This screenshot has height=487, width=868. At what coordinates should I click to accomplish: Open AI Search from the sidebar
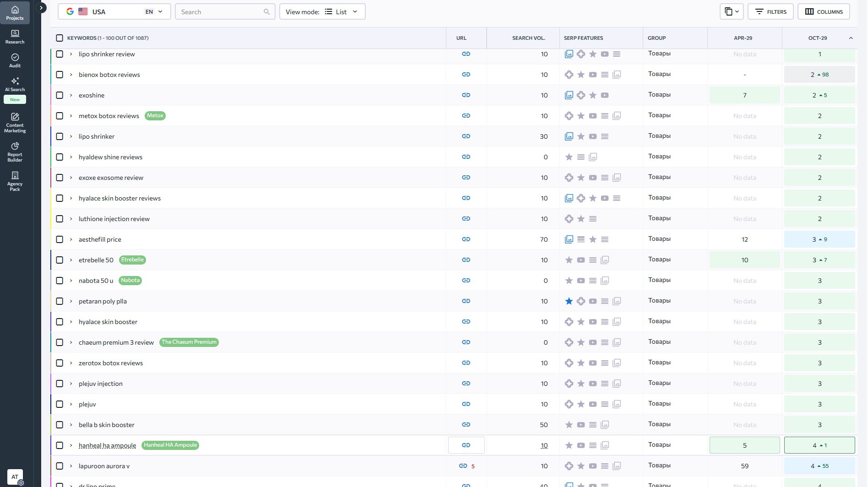[15, 85]
